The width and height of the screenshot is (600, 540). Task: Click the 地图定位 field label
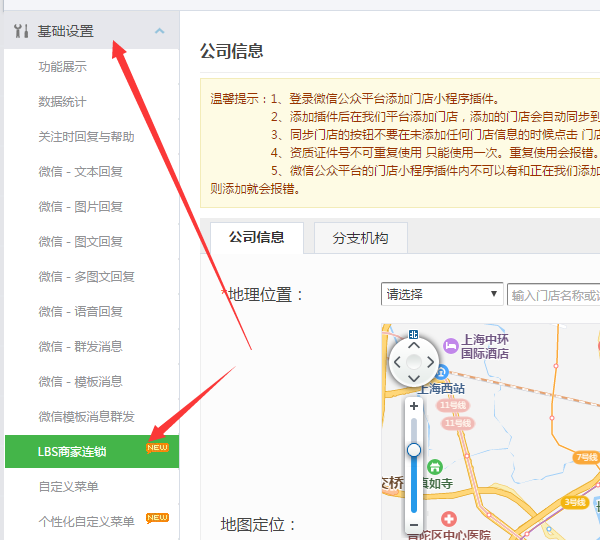click(258, 524)
